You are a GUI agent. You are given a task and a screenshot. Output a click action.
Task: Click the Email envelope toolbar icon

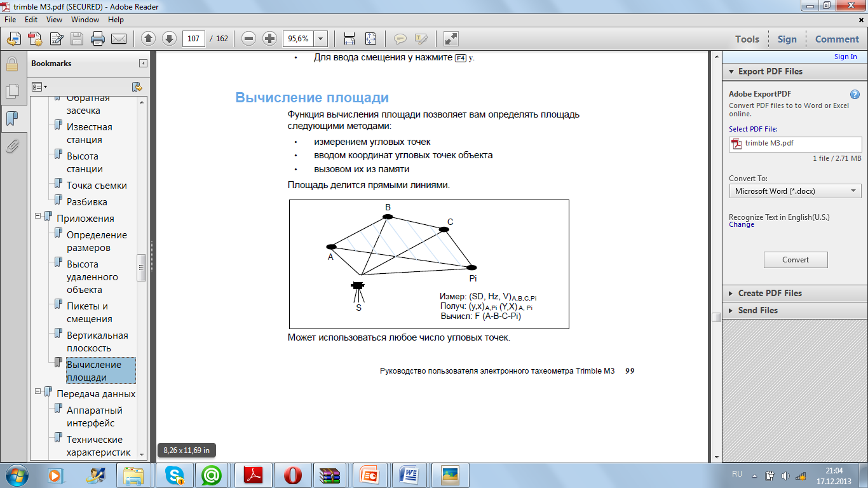point(119,39)
